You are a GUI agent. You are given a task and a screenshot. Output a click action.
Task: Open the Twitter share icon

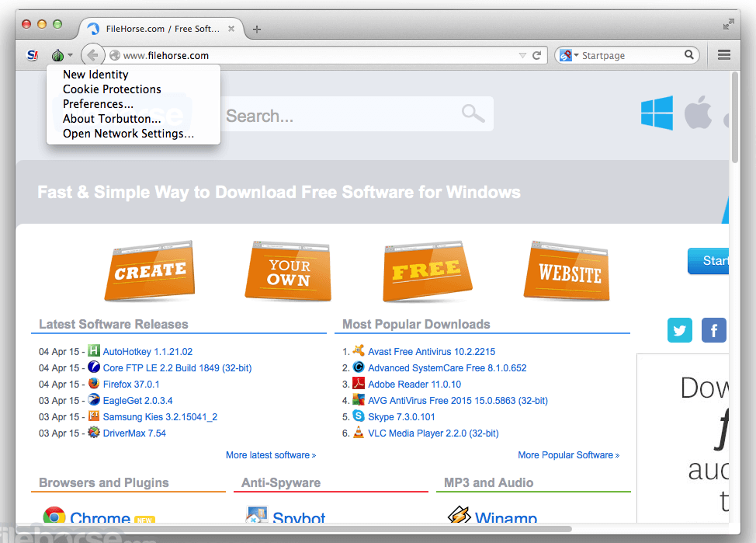[680, 330]
